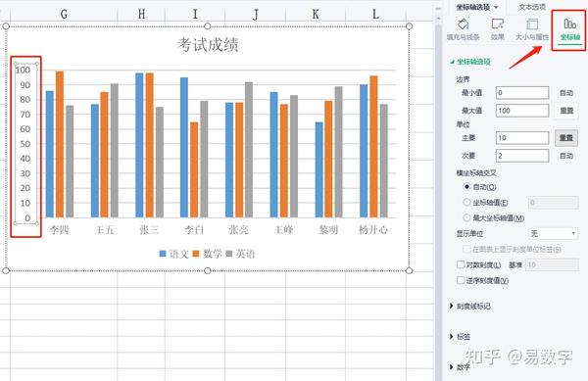This screenshot has width=588, height=381.
Task: Open the 填充与线条 fill and line icon tab
Action: point(464,29)
